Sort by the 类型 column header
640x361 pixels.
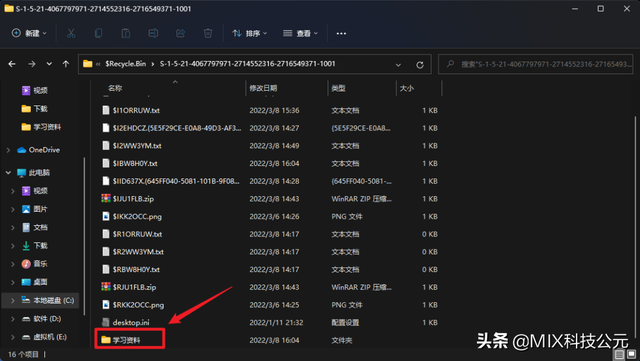[338, 88]
